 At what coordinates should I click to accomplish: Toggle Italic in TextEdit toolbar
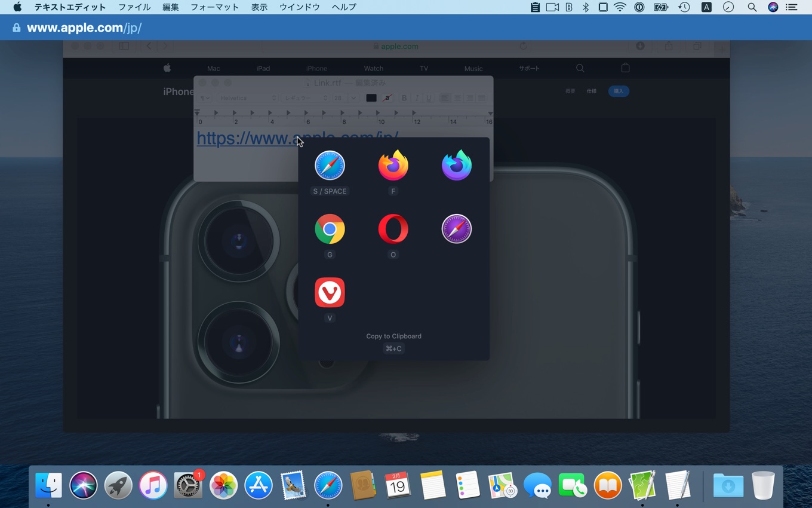(417, 98)
